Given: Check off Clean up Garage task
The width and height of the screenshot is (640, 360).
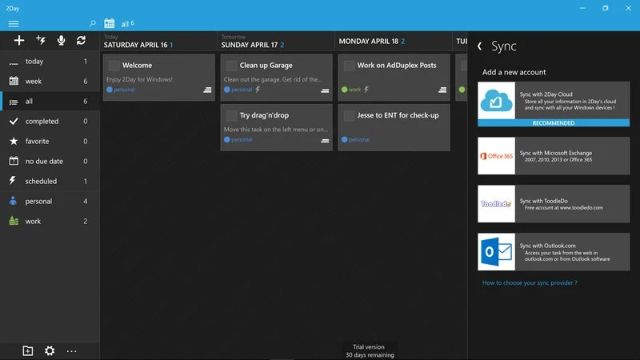Looking at the screenshot, I should point(231,66).
